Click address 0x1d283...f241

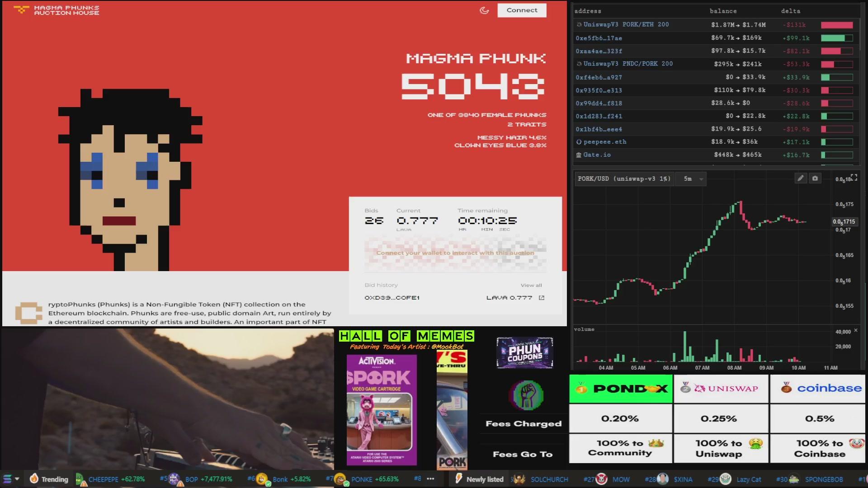coord(599,116)
